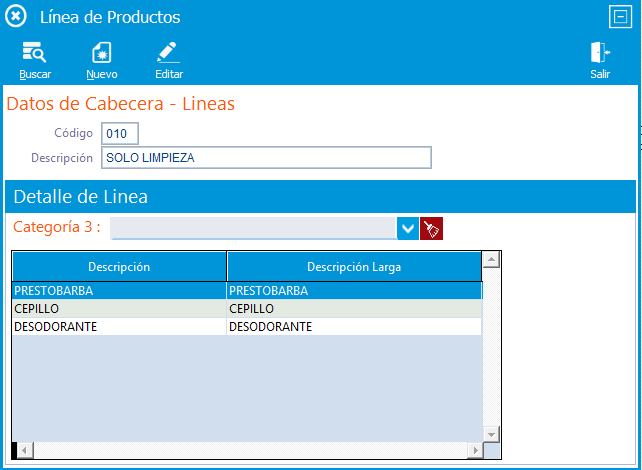Image resolution: width=642 pixels, height=470 pixels.
Task: Click DESODORANTE in the Descripción Larga column
Action: click(354, 326)
